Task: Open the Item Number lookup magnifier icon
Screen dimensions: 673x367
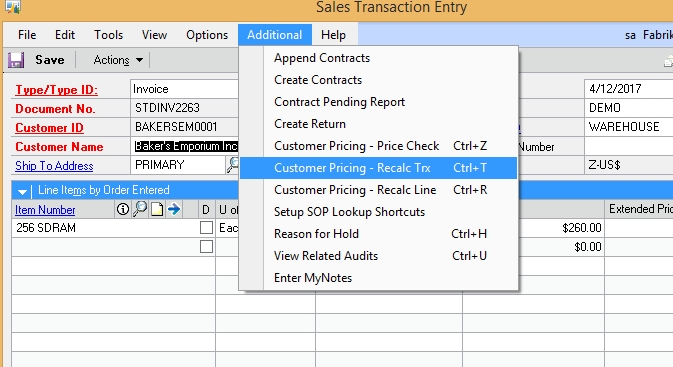Action: coord(140,209)
